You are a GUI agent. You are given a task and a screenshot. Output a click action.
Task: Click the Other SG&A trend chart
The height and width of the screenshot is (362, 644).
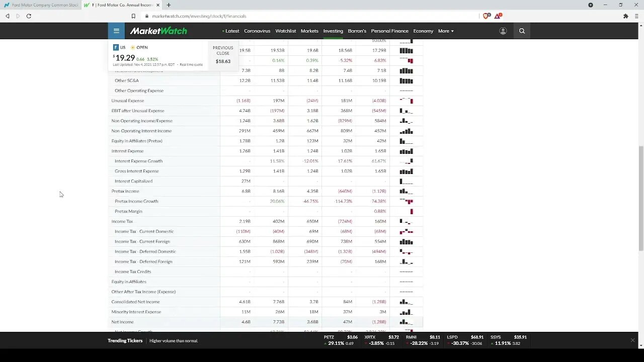coord(406,80)
